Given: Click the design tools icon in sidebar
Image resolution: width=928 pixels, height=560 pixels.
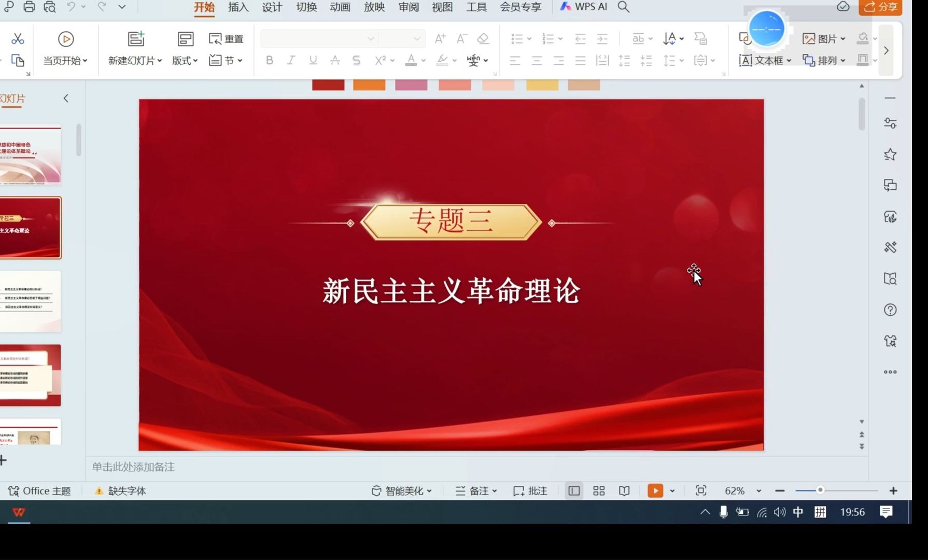Looking at the screenshot, I should point(890,247).
